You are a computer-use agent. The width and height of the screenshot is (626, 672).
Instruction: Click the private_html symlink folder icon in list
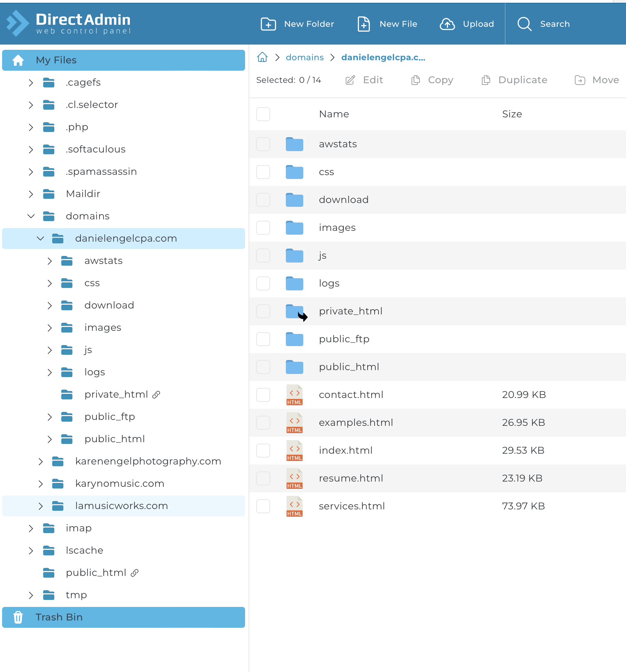point(296,312)
